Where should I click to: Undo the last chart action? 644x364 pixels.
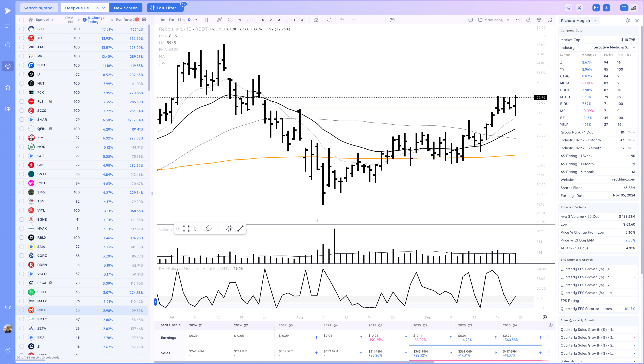coord(342,20)
